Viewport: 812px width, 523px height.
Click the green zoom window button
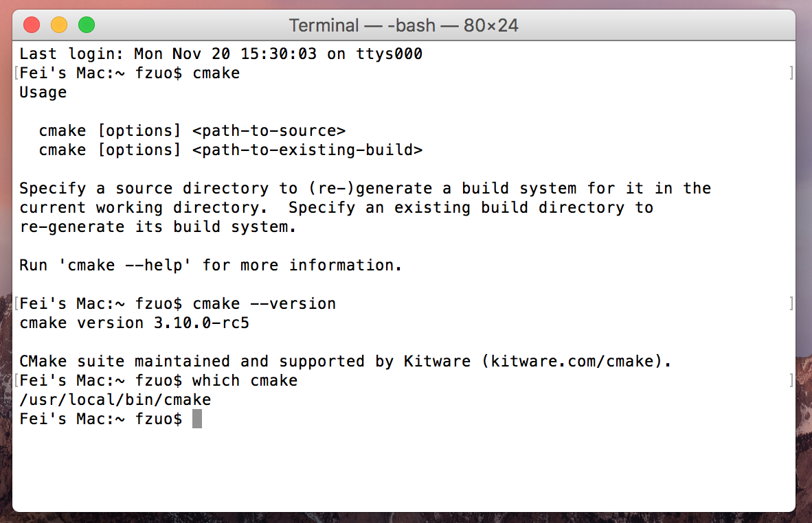point(87,25)
